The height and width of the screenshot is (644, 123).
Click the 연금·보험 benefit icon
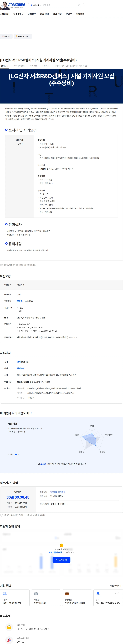[x=9, y=627]
